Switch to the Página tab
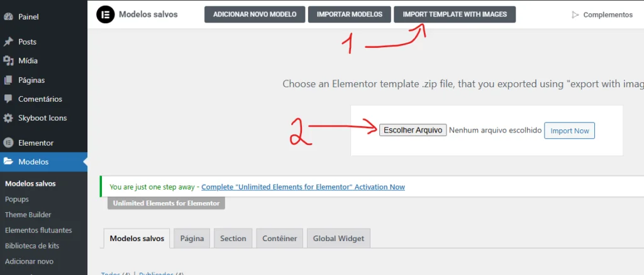The height and width of the screenshot is (275, 644). tap(192, 239)
